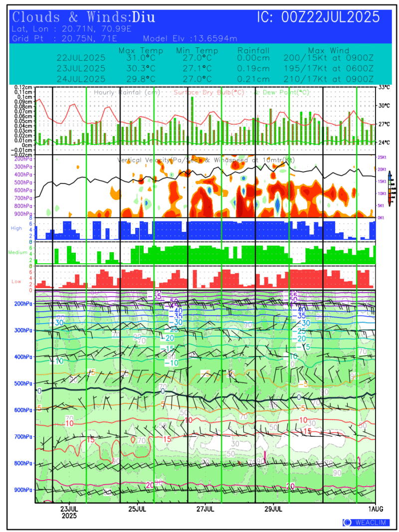Select the "195/17Kt at 0600Z" wind entry

tap(329, 68)
